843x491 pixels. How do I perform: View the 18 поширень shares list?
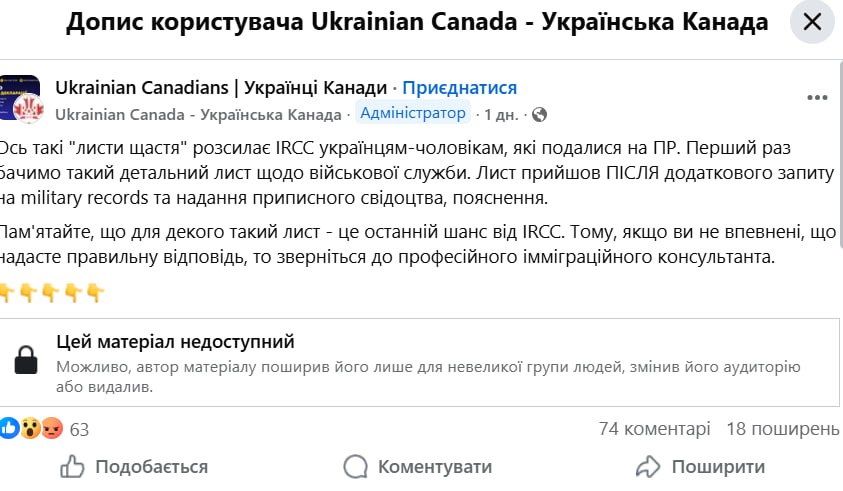click(x=783, y=429)
